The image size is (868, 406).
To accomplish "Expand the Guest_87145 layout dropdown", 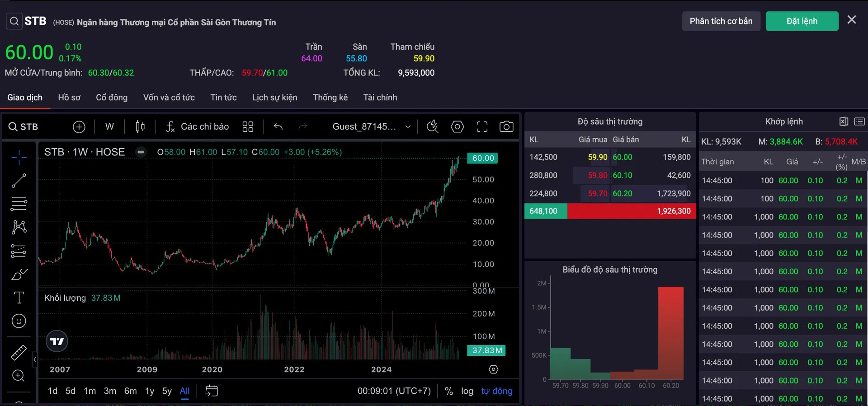I will click(x=372, y=127).
